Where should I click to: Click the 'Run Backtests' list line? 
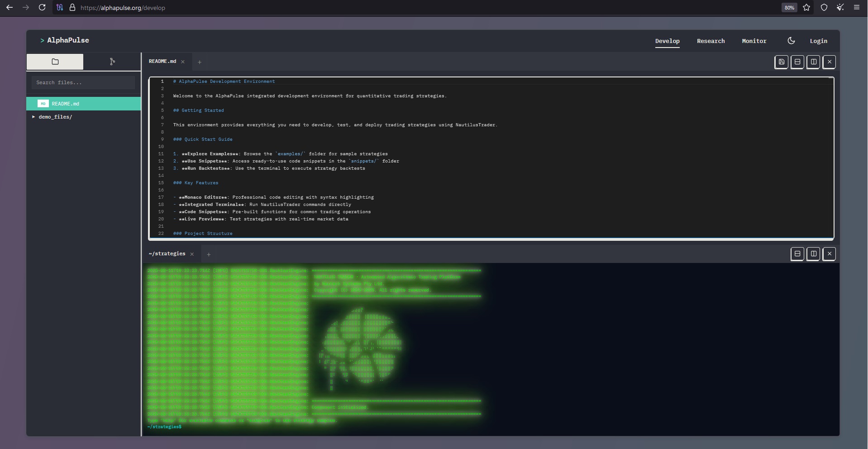click(269, 168)
